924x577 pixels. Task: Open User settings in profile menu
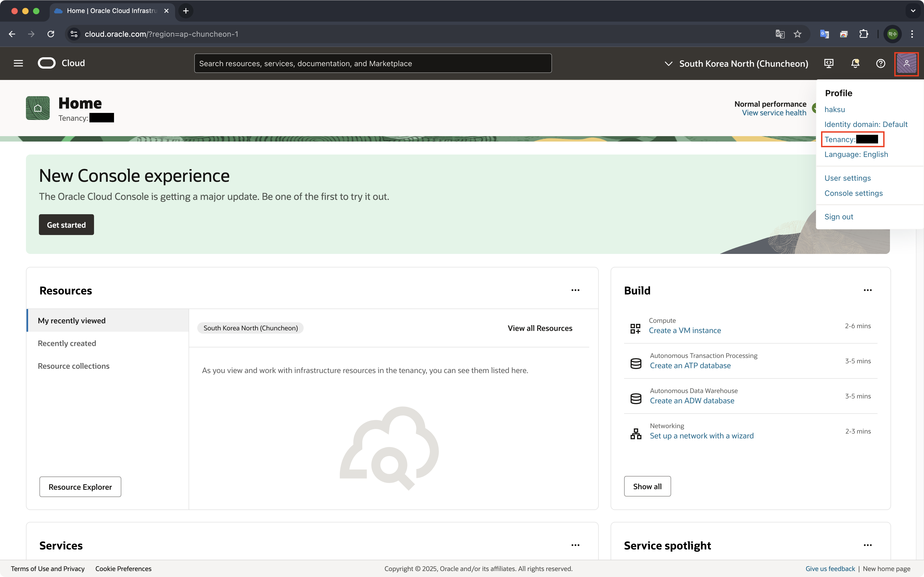(847, 178)
